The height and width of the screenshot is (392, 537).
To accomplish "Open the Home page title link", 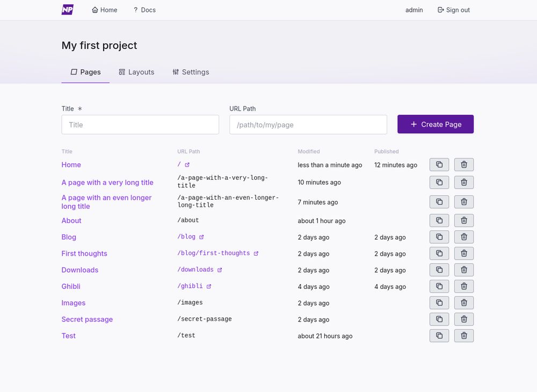I will [71, 165].
